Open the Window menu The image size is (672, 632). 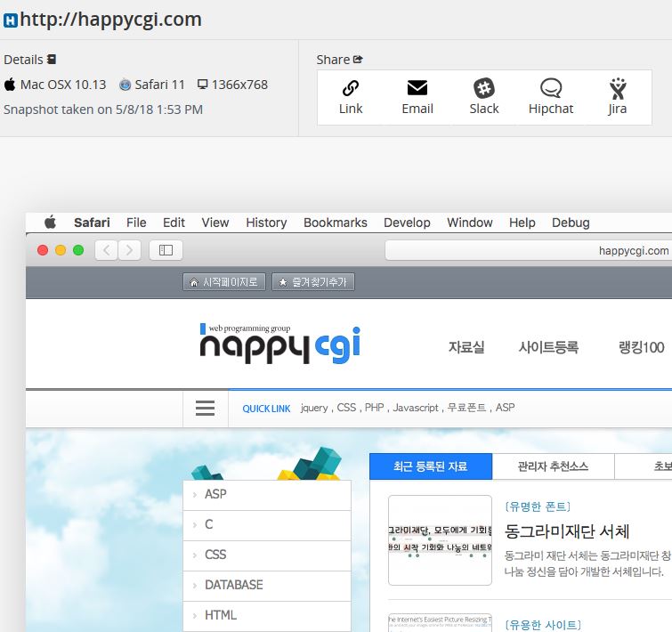[470, 223]
